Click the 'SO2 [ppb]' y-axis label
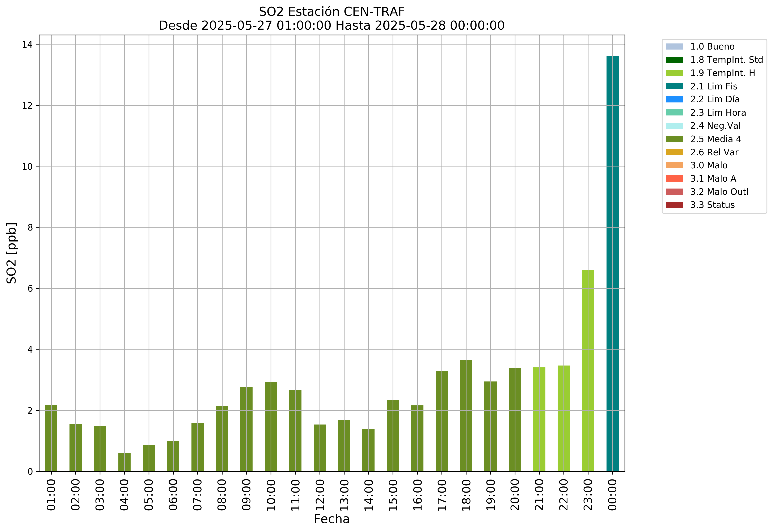The height and width of the screenshot is (532, 773). click(12, 253)
